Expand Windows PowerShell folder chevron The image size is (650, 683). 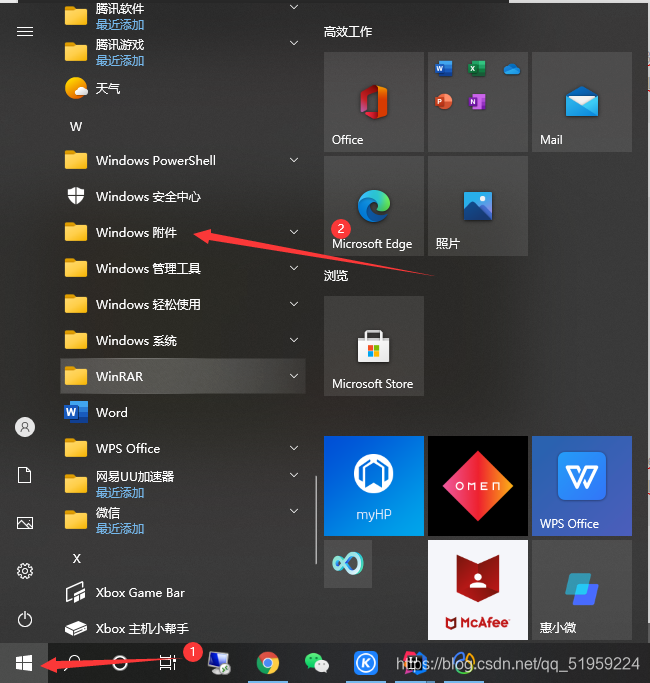[x=295, y=160]
